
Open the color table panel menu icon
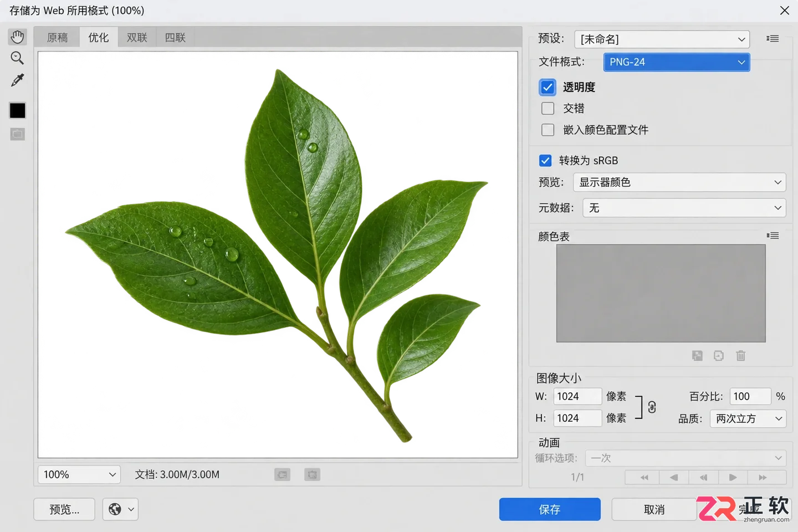click(773, 236)
